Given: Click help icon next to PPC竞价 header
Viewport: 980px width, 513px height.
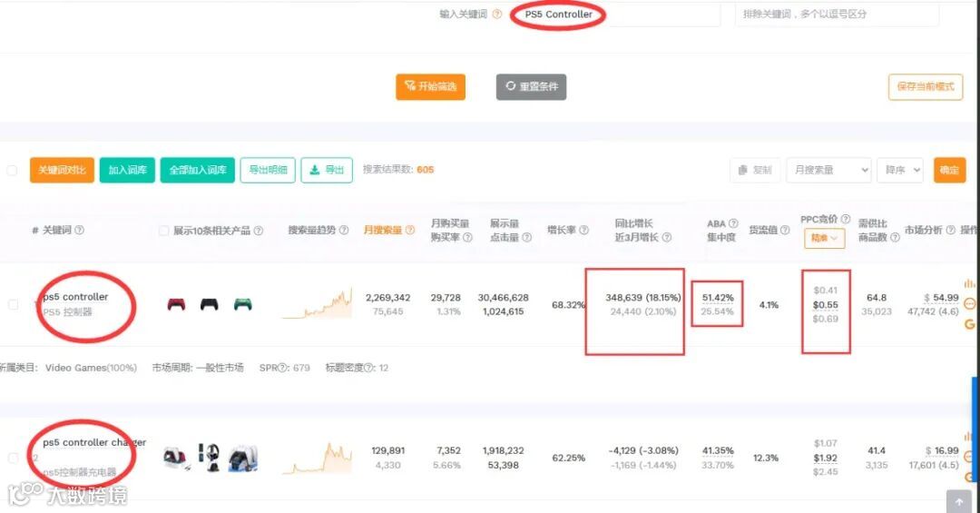Looking at the screenshot, I should [x=845, y=219].
